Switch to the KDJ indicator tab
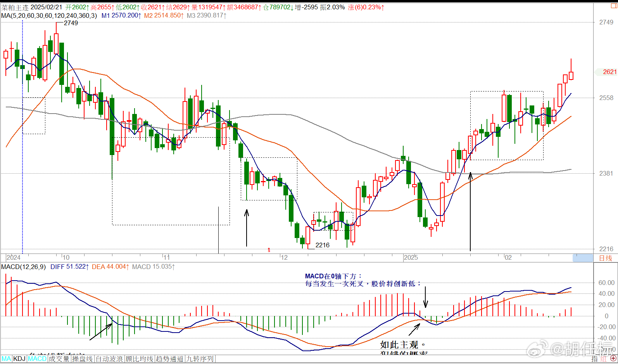The width and height of the screenshot is (618, 364). point(19,359)
